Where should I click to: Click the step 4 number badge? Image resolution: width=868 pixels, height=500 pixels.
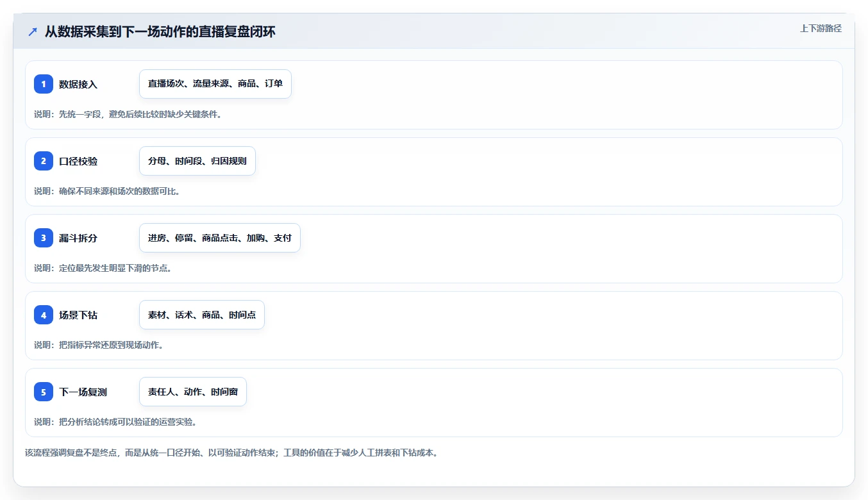click(44, 315)
